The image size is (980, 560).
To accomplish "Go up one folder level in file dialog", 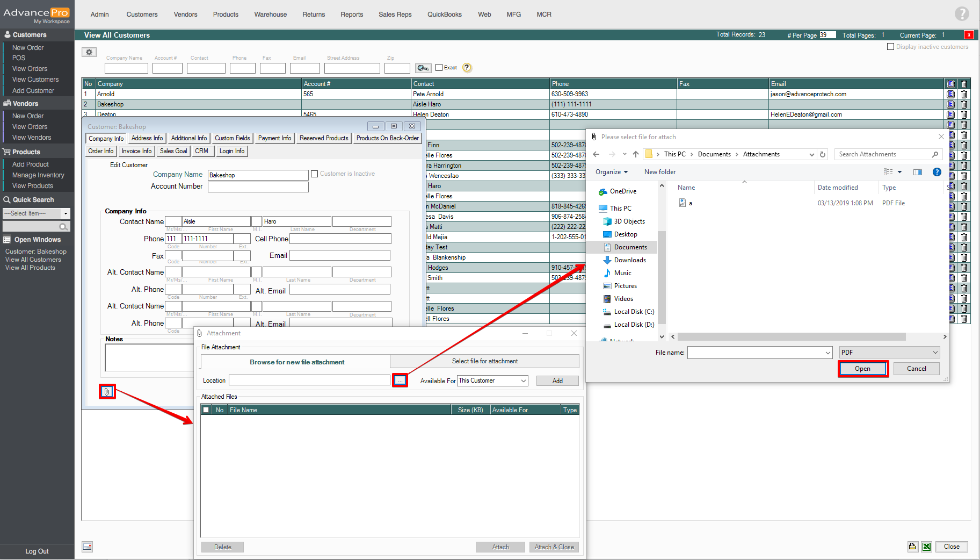I will point(636,154).
